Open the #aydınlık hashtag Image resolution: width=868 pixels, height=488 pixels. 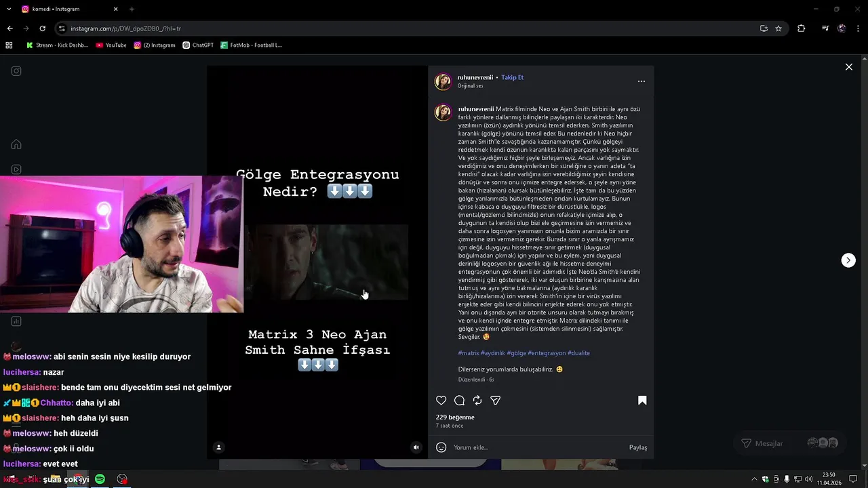pyautogui.click(x=493, y=353)
